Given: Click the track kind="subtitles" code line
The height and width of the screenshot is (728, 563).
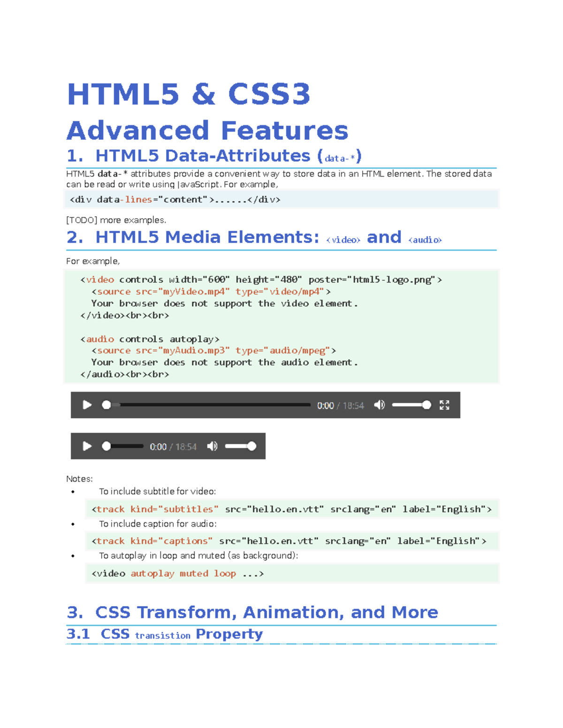Looking at the screenshot, I should coord(291,509).
